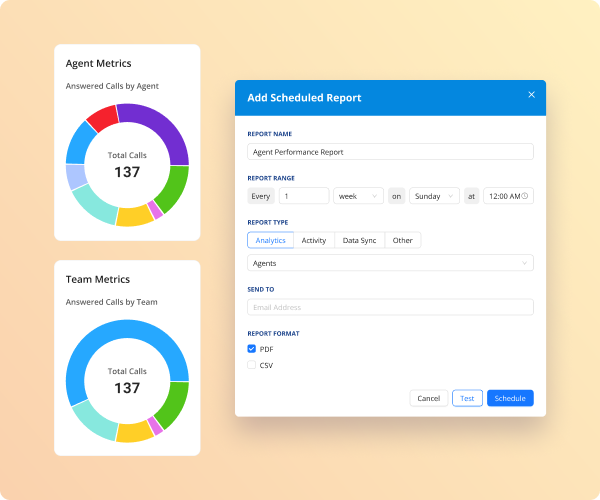The width and height of the screenshot is (600, 500).
Task: Click the 'SEND TO' label
Action: point(261,289)
